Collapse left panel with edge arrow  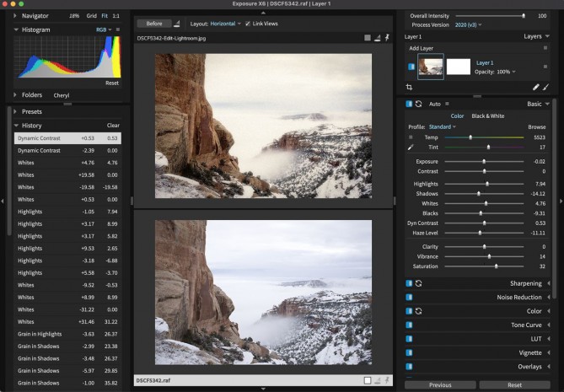[x=3, y=201]
